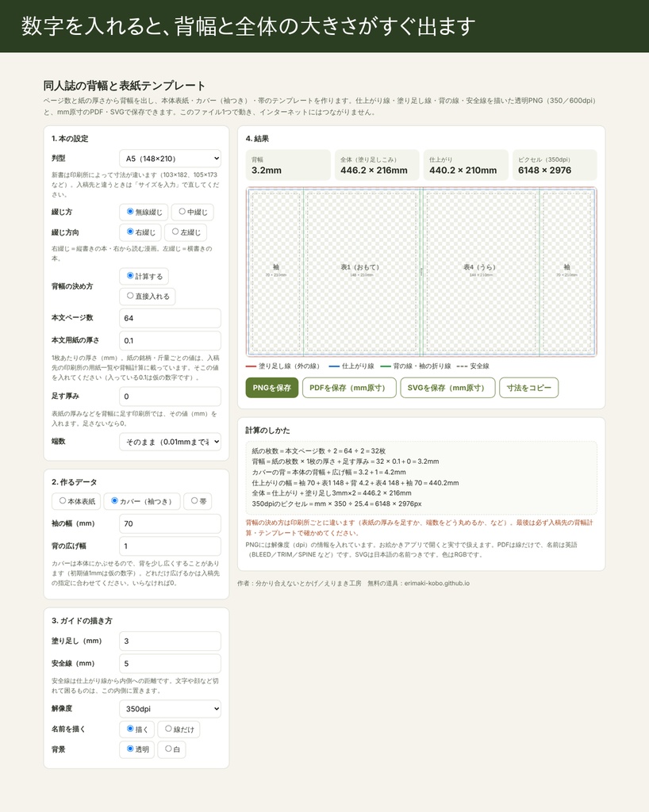
Task: Click the 本文用紙の厚さ input field
Action: (170, 340)
